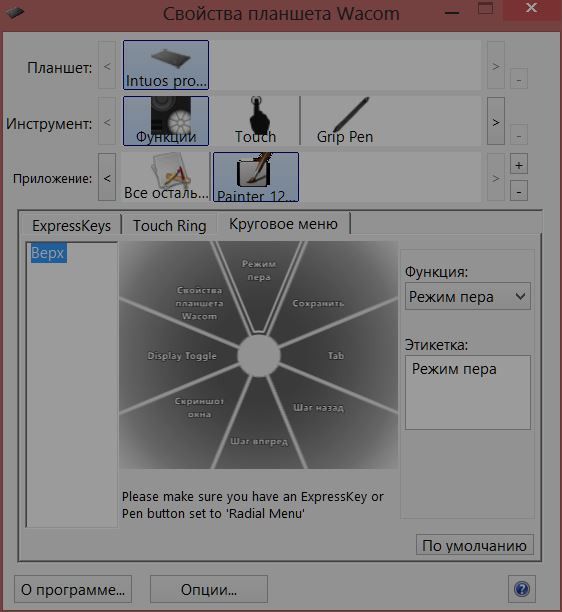Open the Функция dropdown showing Режим пера

(x=468, y=297)
